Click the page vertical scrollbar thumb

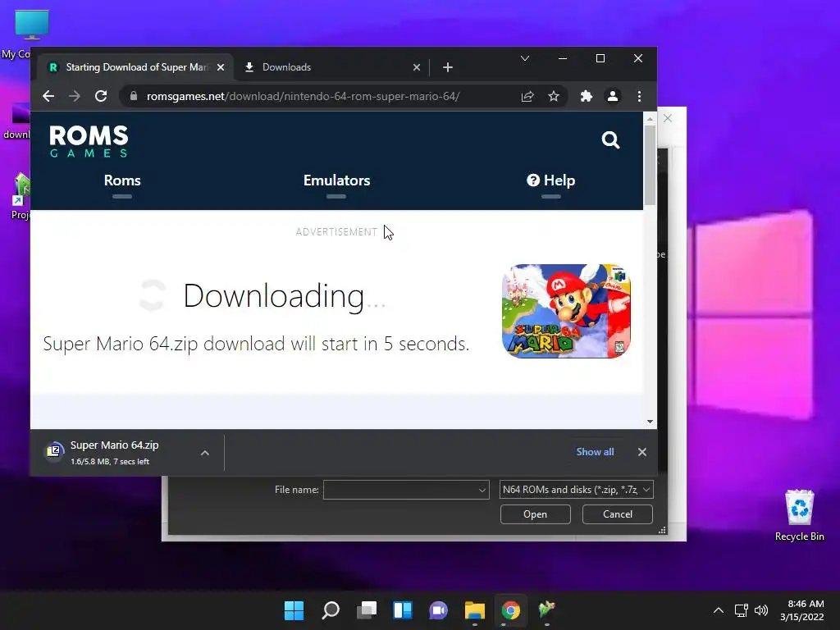click(x=650, y=165)
